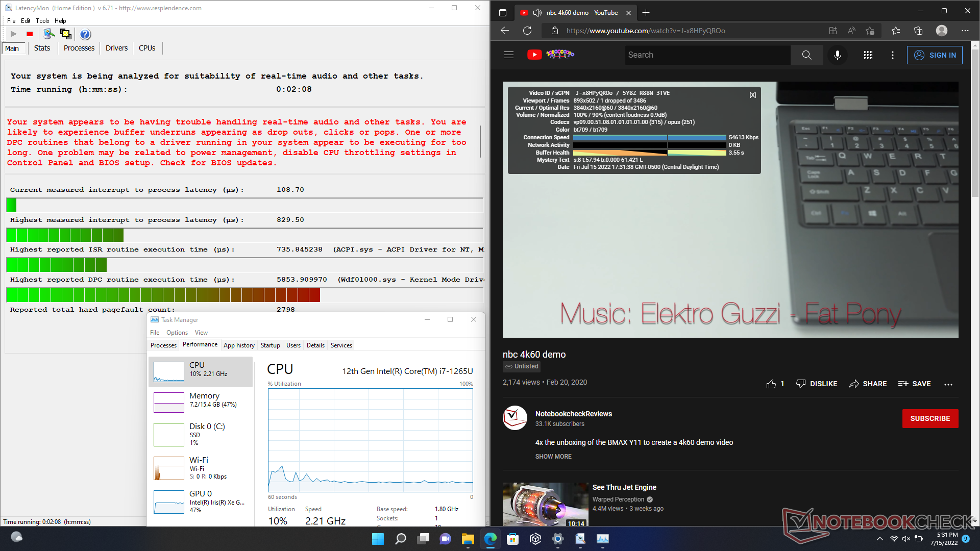Click YouTube voice search microphone icon

click(x=837, y=55)
